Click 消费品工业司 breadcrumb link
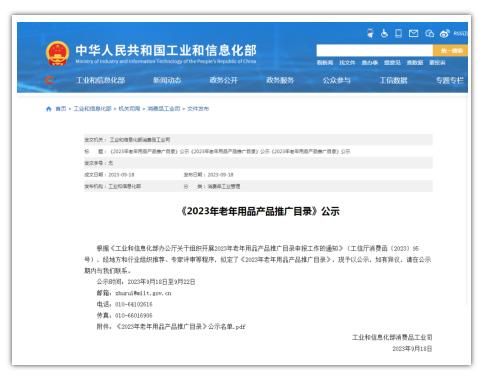482x381 pixels. point(164,109)
